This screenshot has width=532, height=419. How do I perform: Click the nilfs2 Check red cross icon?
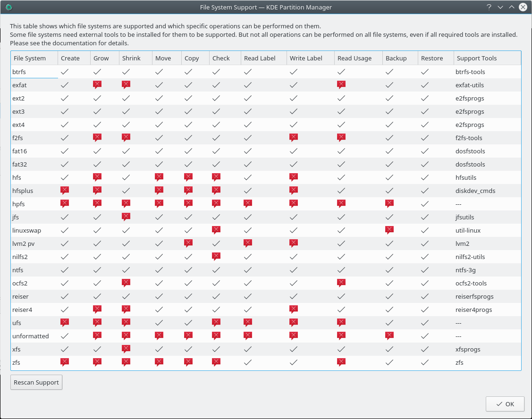[216, 257]
